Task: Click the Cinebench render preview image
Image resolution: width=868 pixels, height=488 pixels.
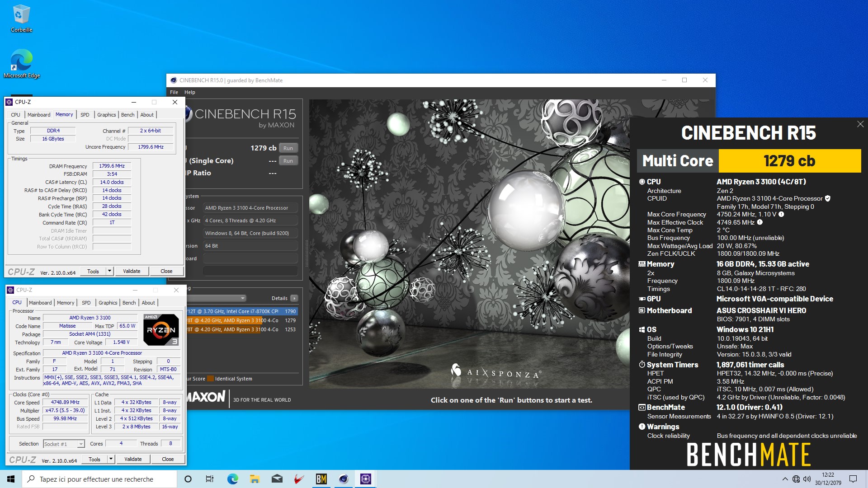Action: click(469, 244)
